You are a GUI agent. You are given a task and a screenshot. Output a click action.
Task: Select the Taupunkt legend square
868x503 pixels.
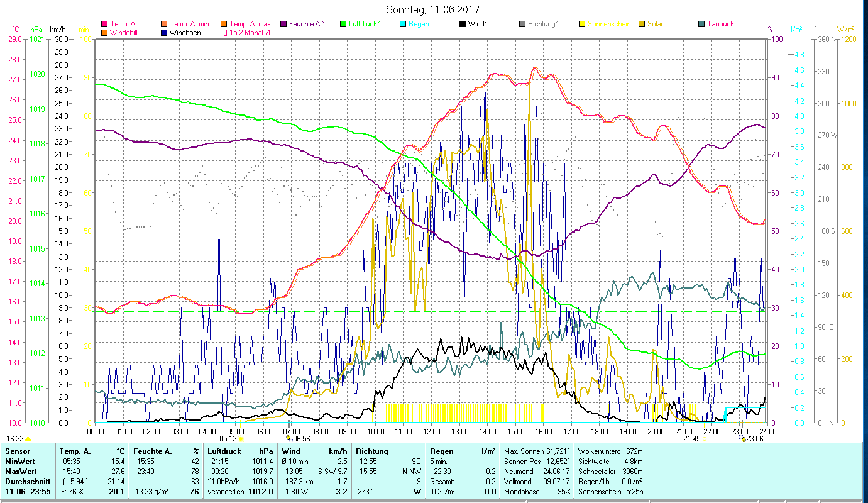coord(701,24)
